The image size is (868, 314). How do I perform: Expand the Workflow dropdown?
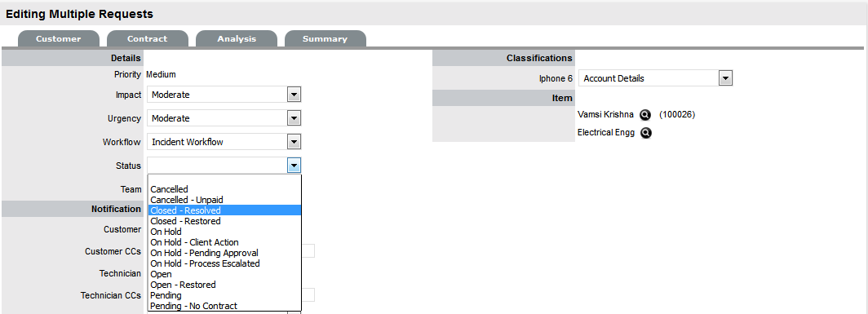click(294, 142)
